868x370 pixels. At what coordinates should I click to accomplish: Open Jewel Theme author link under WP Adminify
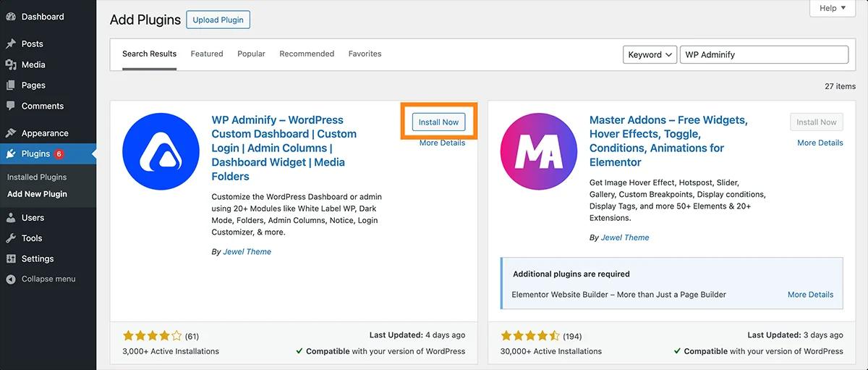tap(247, 252)
